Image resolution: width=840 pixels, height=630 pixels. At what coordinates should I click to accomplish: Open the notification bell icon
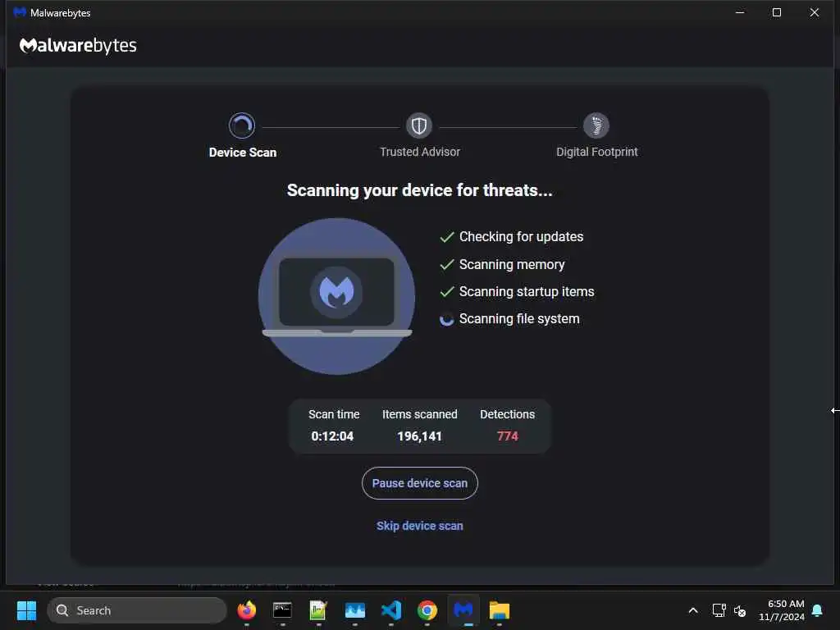pos(817,610)
